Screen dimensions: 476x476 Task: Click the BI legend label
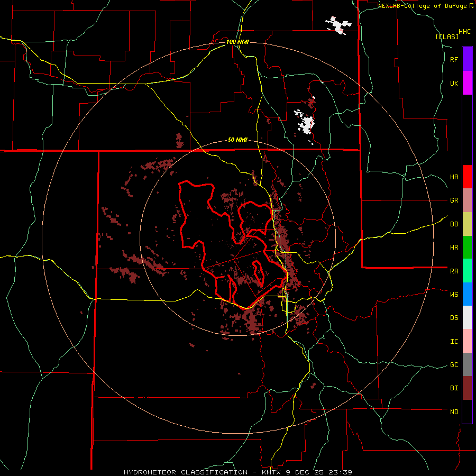(454, 388)
